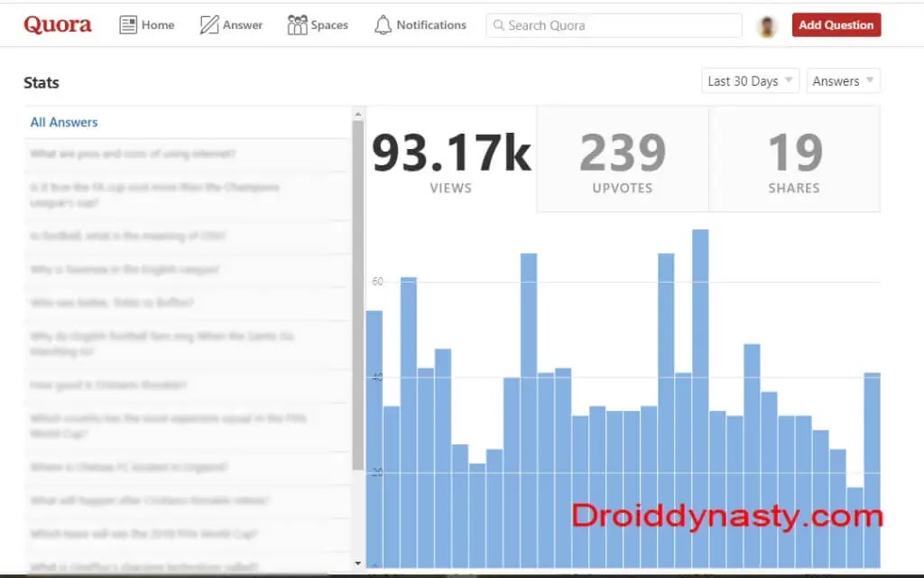924x578 pixels.
Task: Focus the Search Quora field
Action: pos(614,25)
